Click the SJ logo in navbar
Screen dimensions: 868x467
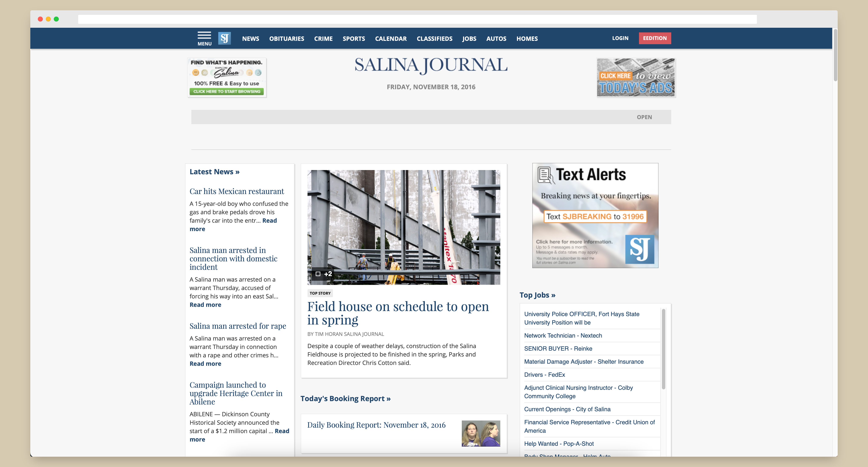224,39
